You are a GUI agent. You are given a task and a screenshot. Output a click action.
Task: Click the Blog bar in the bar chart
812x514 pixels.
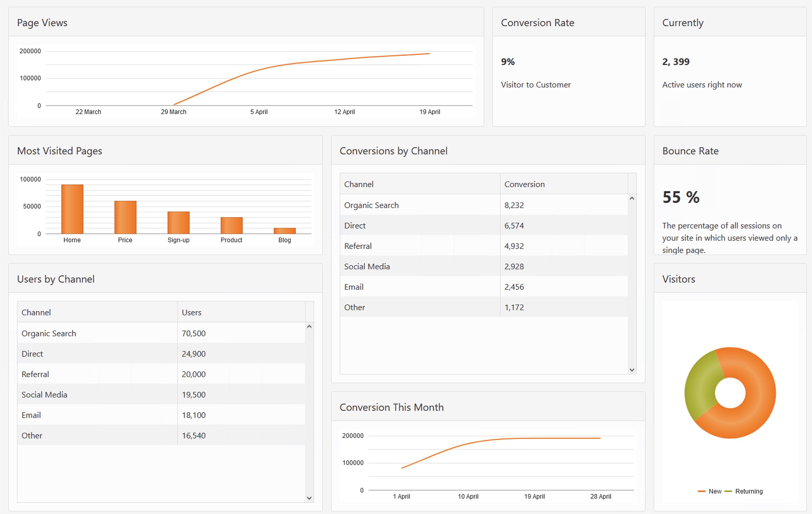(285, 231)
